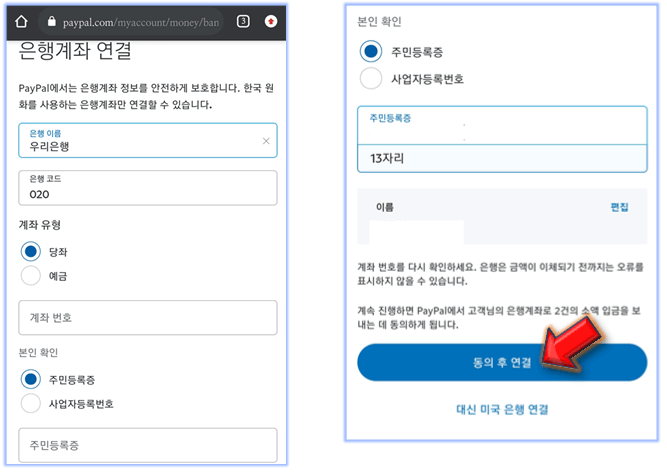Click the 은행 코드 field showing 020
667x473 pixels.
pyautogui.click(x=148, y=188)
